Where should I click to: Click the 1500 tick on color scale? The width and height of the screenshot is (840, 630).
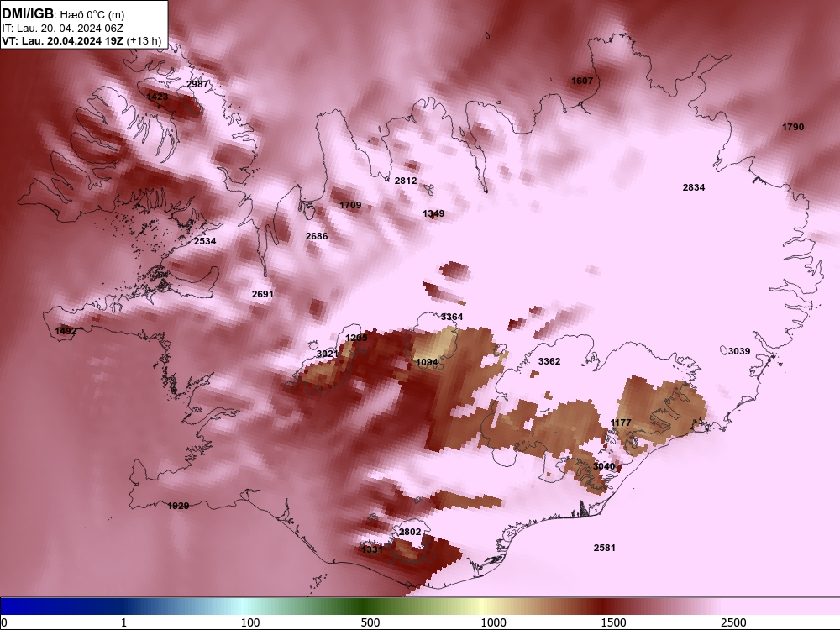coord(613,622)
